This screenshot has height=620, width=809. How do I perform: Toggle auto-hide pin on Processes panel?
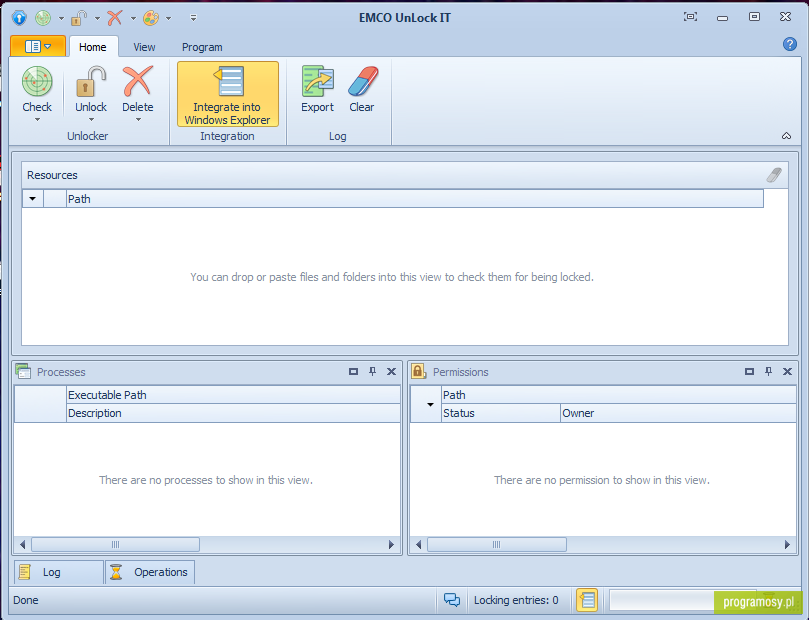pyautogui.click(x=373, y=371)
